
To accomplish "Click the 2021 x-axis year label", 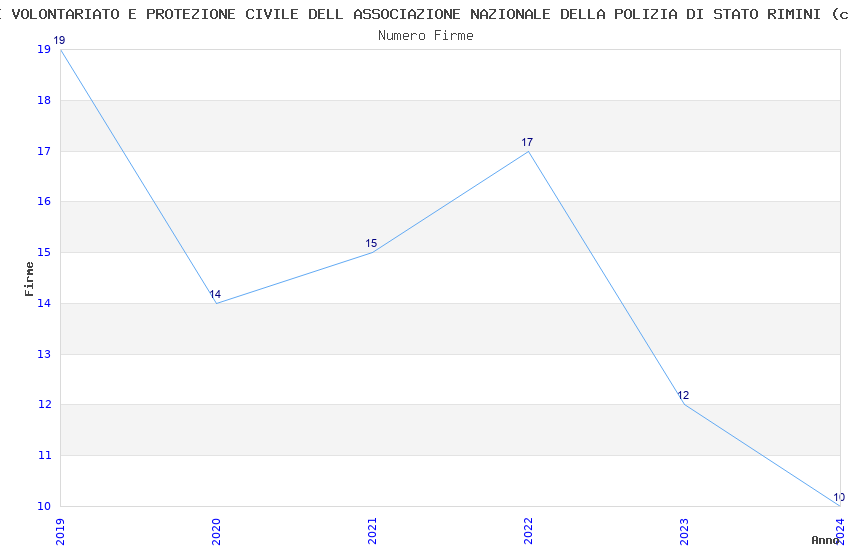I will click(372, 530).
